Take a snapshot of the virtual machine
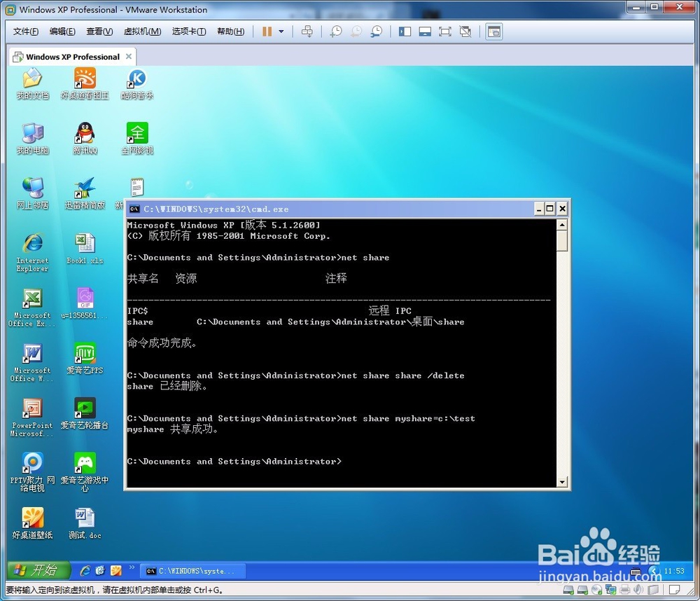The height and width of the screenshot is (601, 700). (x=336, y=32)
